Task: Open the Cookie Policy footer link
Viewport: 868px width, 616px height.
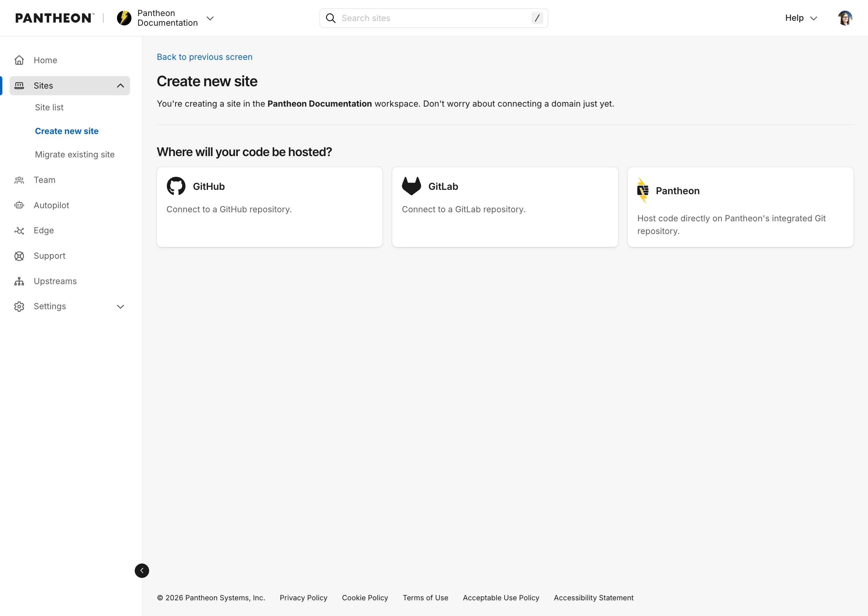Action: point(365,598)
